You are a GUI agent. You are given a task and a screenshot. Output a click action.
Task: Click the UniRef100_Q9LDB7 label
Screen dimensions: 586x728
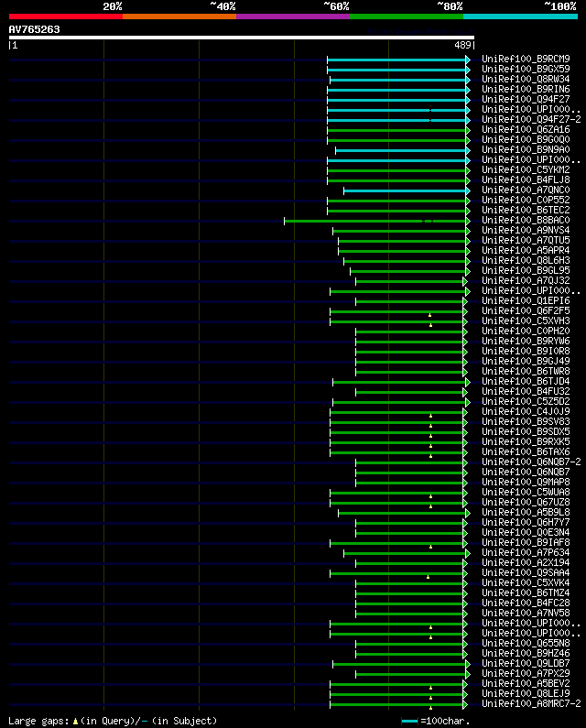[x=526, y=664]
